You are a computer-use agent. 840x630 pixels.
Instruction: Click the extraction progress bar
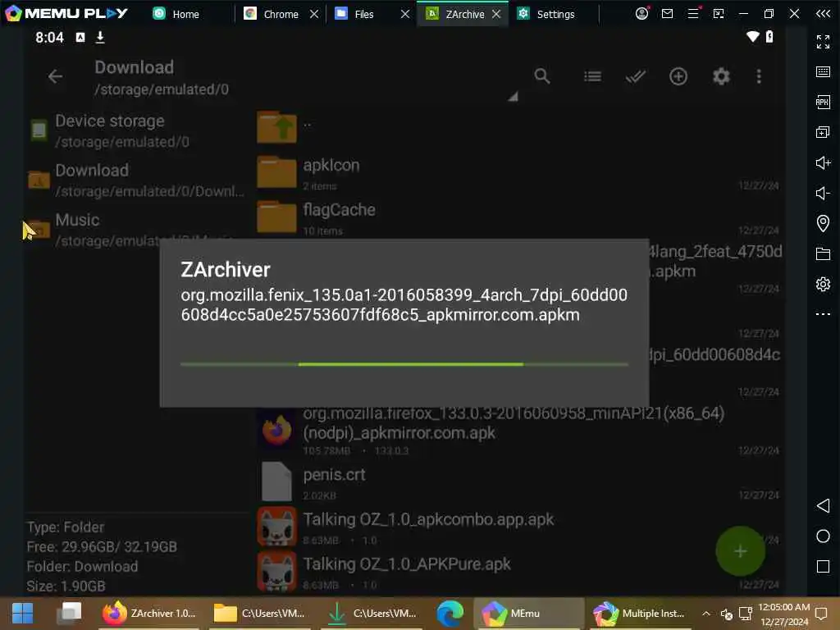click(404, 364)
